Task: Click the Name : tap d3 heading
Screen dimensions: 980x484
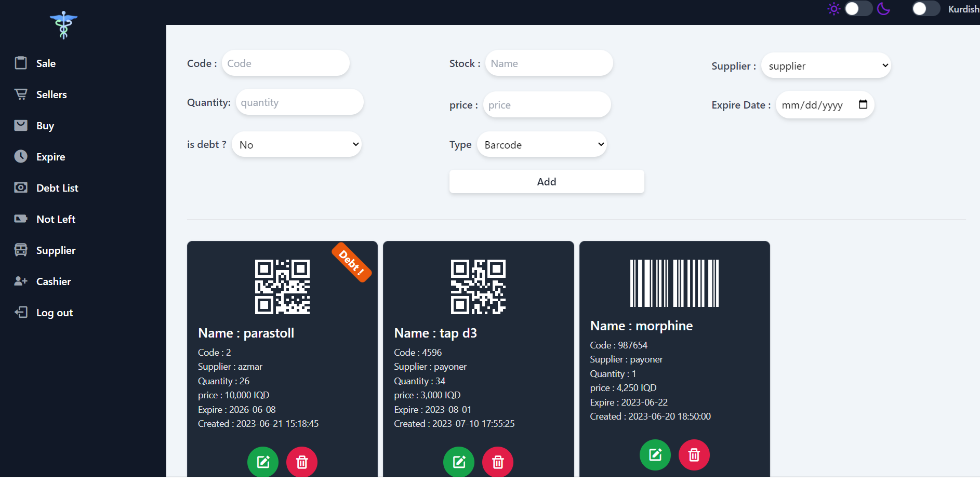Action: tap(435, 333)
